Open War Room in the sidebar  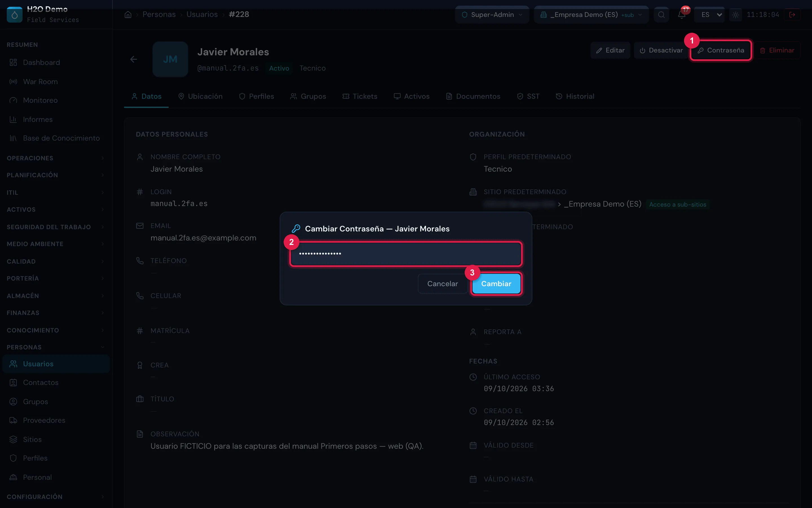56,82
